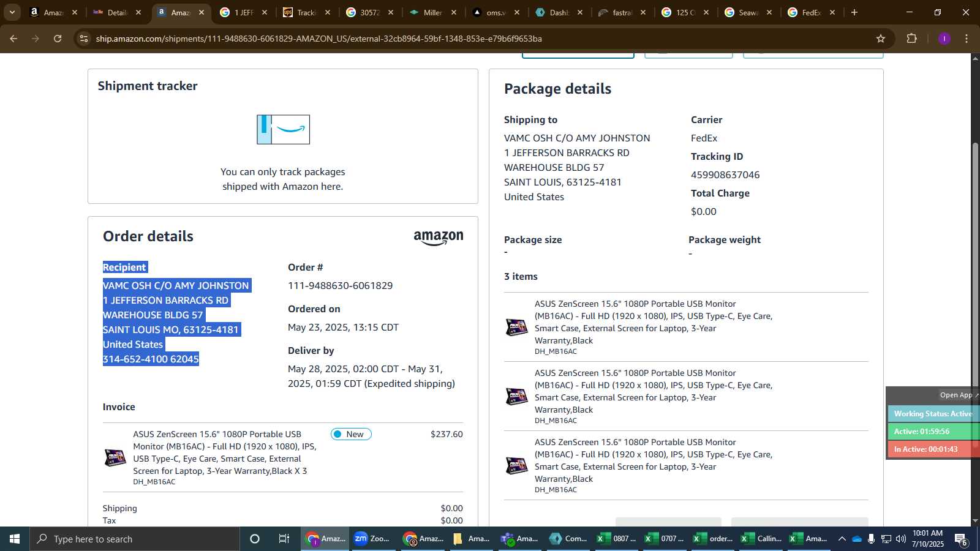Image resolution: width=980 pixels, height=551 pixels.
Task: Click the Working Status: Active bar
Action: tap(933, 414)
